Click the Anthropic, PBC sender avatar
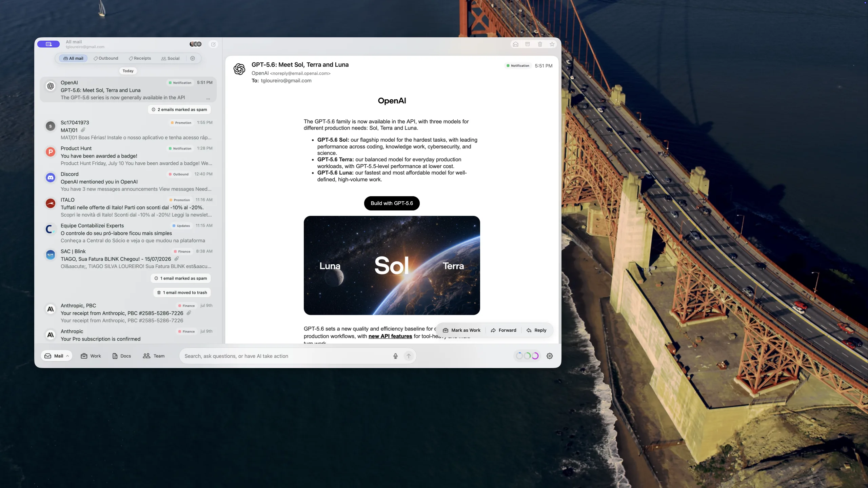Viewport: 868px width, 488px height. (x=51, y=309)
